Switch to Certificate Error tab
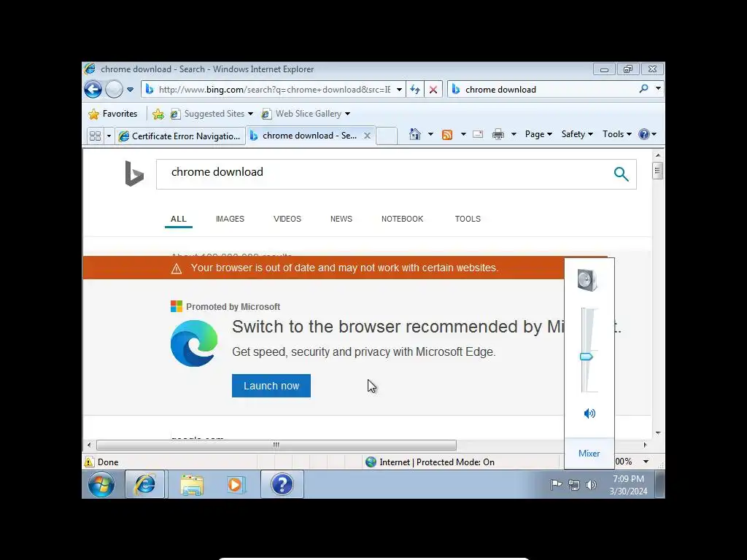This screenshot has width=747, height=560. 180,136
